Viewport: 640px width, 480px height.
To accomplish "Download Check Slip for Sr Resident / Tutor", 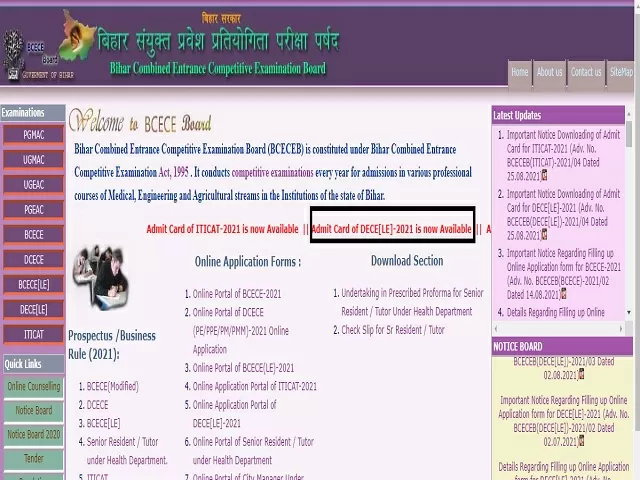I will click(393, 330).
